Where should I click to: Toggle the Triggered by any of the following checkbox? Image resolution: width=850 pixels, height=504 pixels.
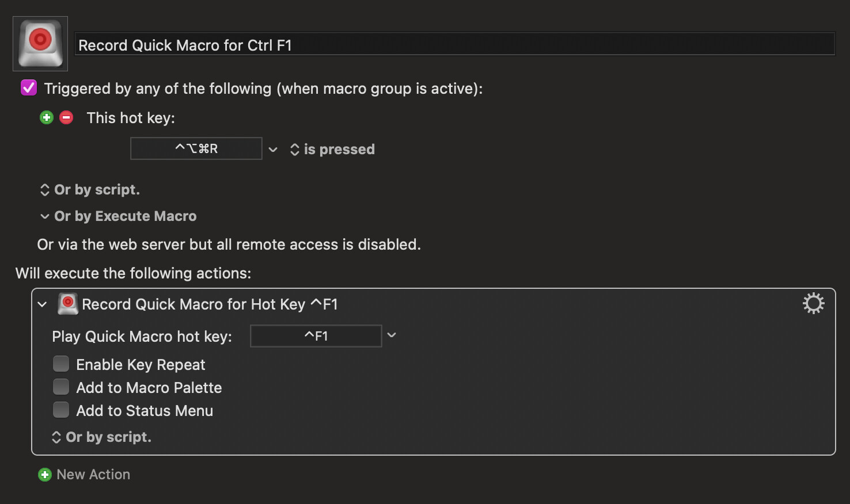click(x=29, y=88)
